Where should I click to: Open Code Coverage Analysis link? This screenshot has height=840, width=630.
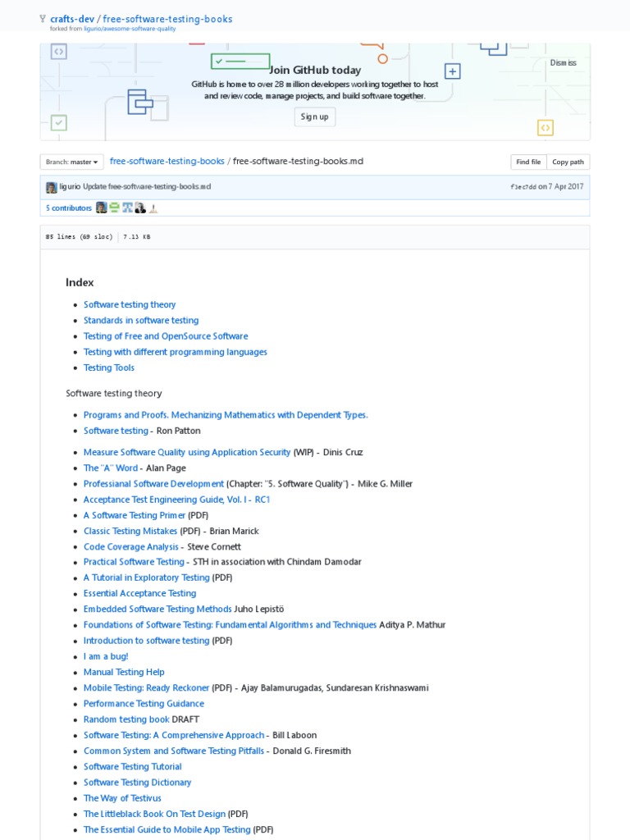pos(130,547)
